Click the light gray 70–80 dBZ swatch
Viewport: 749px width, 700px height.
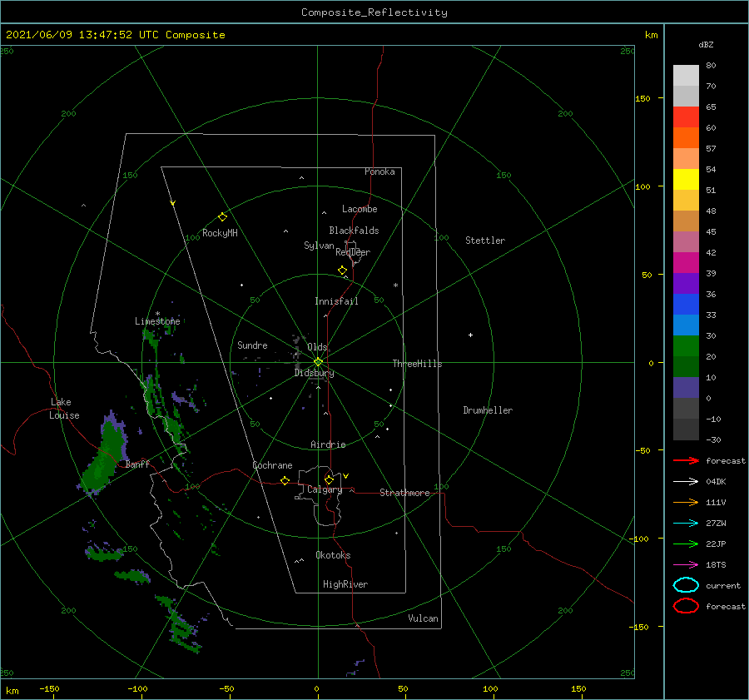pos(686,76)
